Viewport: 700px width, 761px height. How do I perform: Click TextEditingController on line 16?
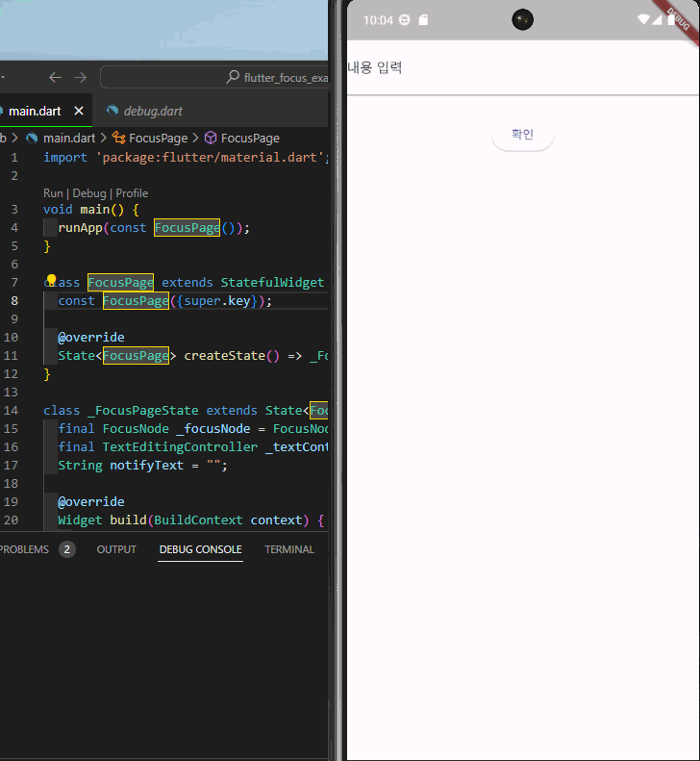(180, 447)
